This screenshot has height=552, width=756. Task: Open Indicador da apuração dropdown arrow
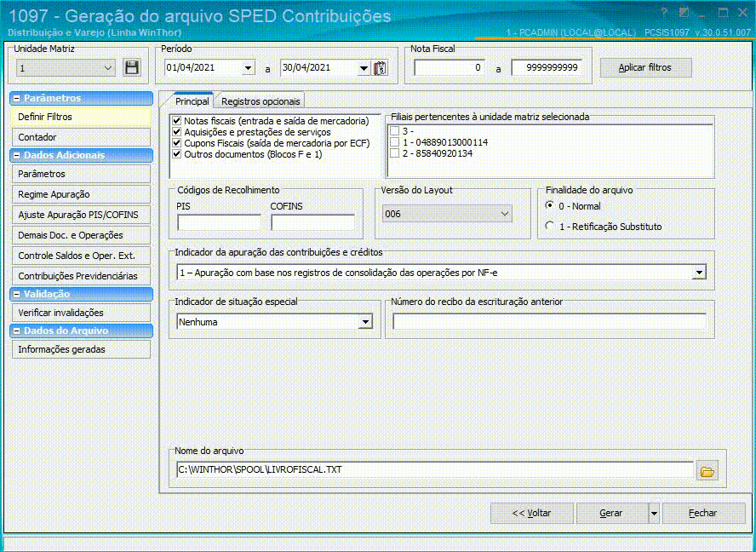point(699,273)
